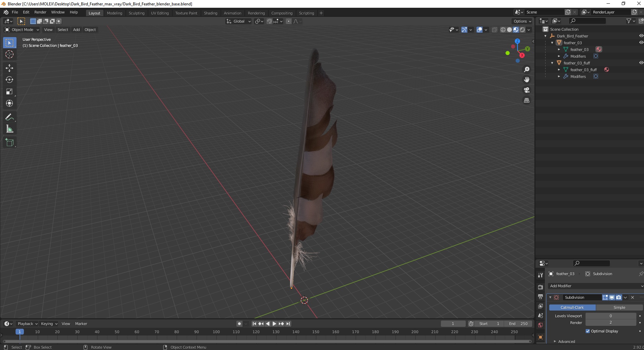Activate the Move tool

click(9, 68)
